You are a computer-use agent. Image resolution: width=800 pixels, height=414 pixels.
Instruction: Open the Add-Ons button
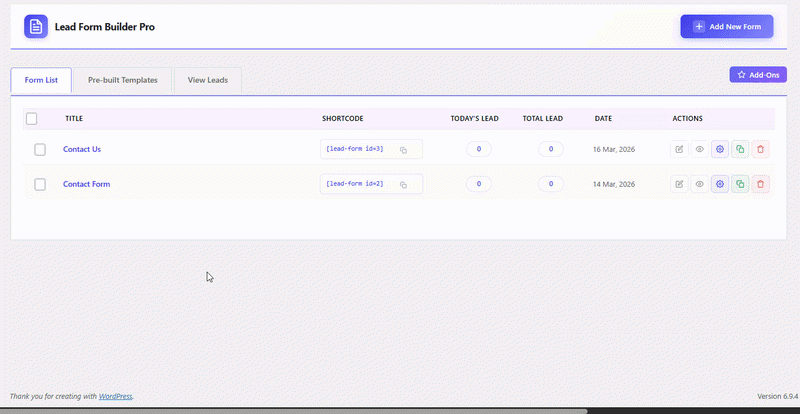click(x=758, y=75)
